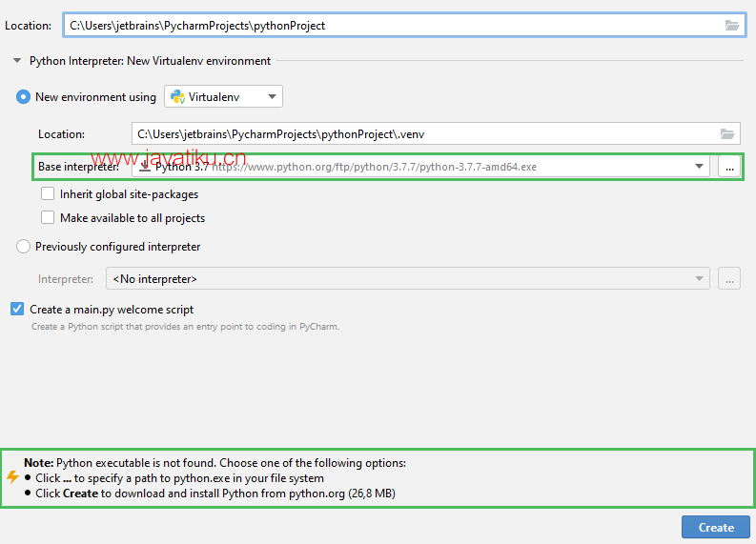Expand the Base interpreter dropdown arrow
Image resolution: width=756 pixels, height=544 pixels.
pyautogui.click(x=700, y=167)
